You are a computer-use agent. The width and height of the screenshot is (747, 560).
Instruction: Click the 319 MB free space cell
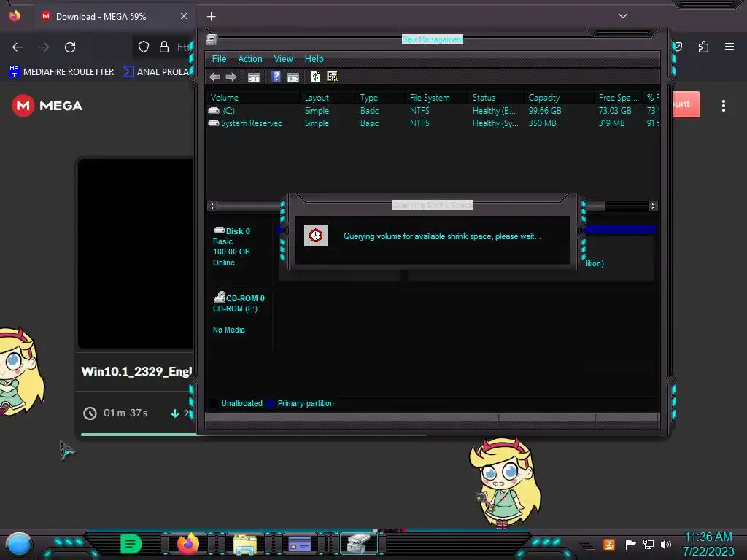click(x=611, y=122)
